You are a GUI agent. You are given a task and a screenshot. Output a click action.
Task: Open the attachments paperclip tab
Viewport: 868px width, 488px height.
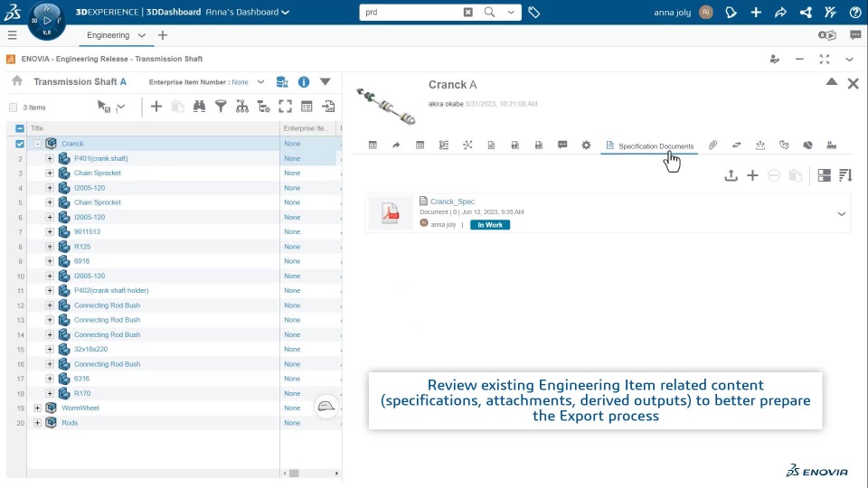712,145
